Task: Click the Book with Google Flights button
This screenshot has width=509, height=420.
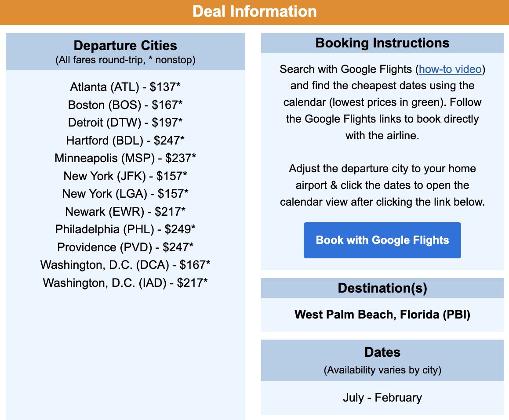Action: point(382,240)
